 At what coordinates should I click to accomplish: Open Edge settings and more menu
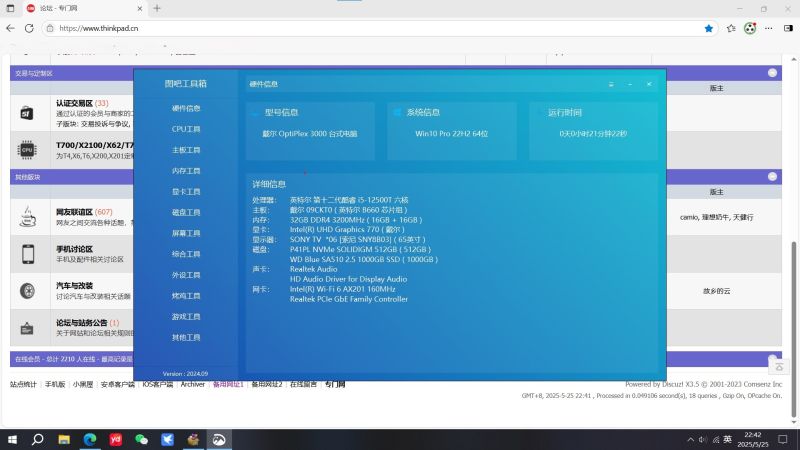768,29
